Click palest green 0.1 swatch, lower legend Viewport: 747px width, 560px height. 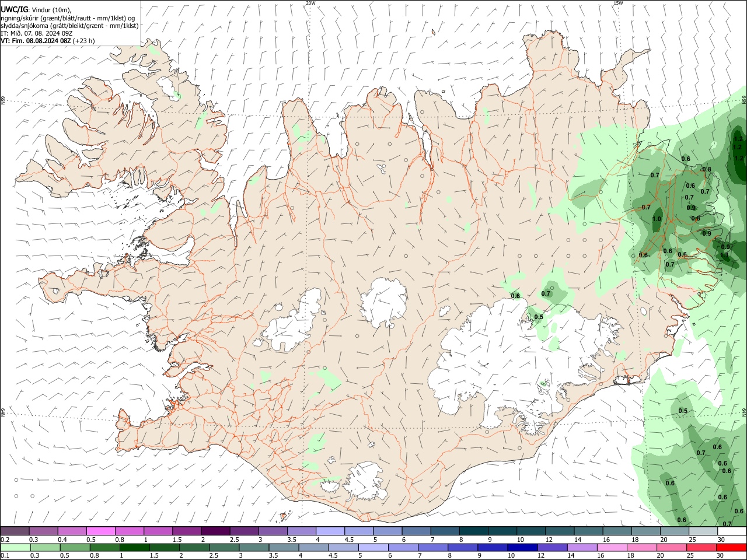point(15,548)
